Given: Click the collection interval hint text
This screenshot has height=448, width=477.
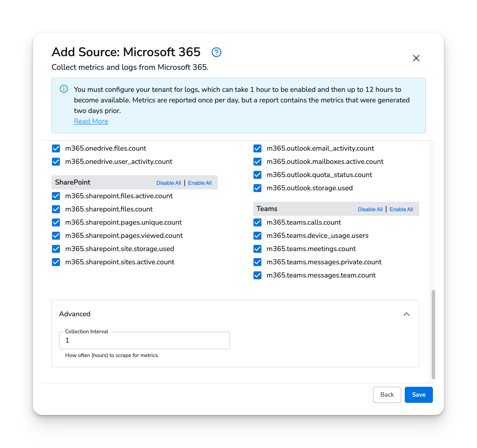Looking at the screenshot, I should (112, 355).
